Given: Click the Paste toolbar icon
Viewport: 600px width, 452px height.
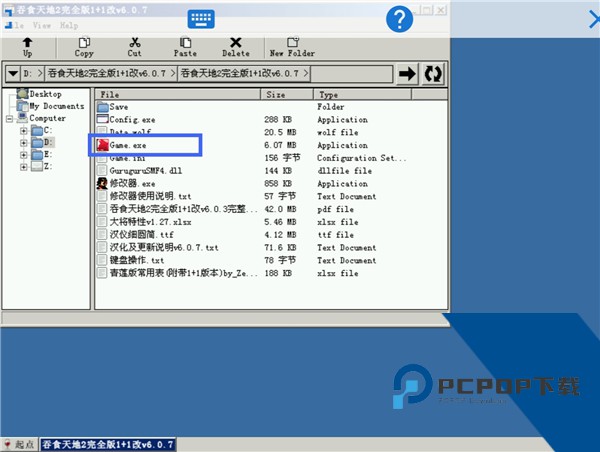Looking at the screenshot, I should click(x=185, y=42).
